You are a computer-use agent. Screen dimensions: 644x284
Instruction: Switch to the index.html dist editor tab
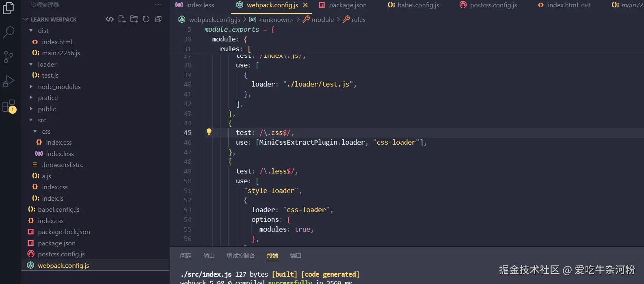coord(564,5)
